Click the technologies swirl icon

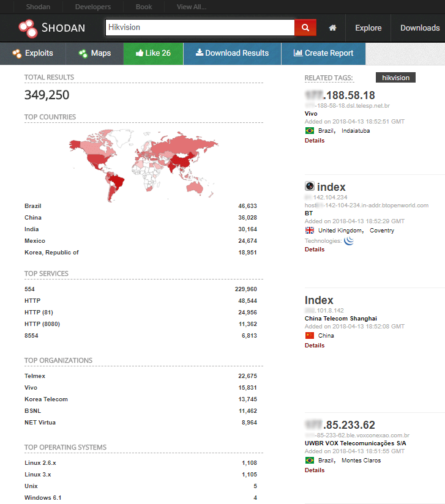(349, 240)
